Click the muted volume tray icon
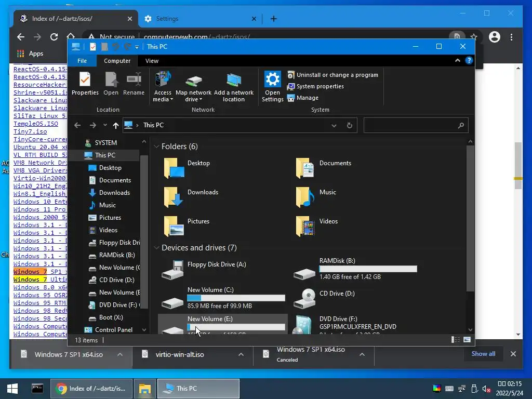This screenshot has height=399, width=532. (x=486, y=389)
